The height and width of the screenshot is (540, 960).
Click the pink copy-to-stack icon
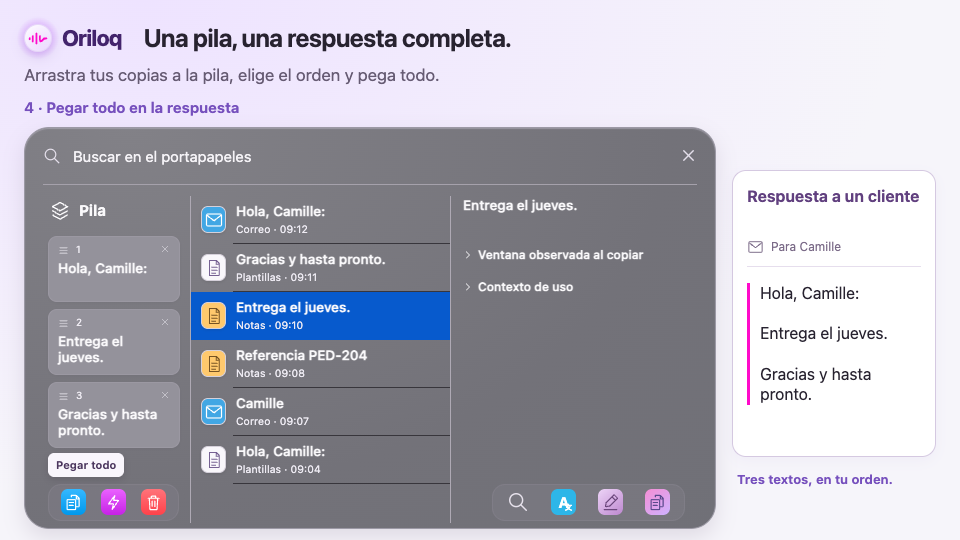(657, 502)
